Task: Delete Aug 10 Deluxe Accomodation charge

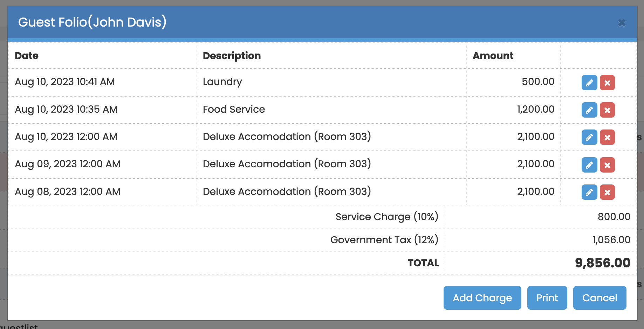Action: [x=607, y=138]
